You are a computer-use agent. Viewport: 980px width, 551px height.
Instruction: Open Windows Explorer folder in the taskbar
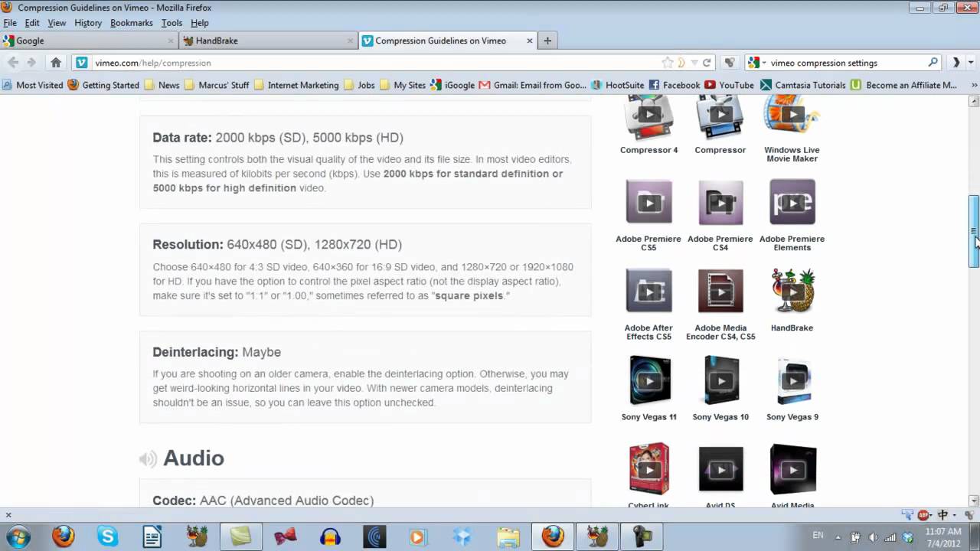point(507,536)
